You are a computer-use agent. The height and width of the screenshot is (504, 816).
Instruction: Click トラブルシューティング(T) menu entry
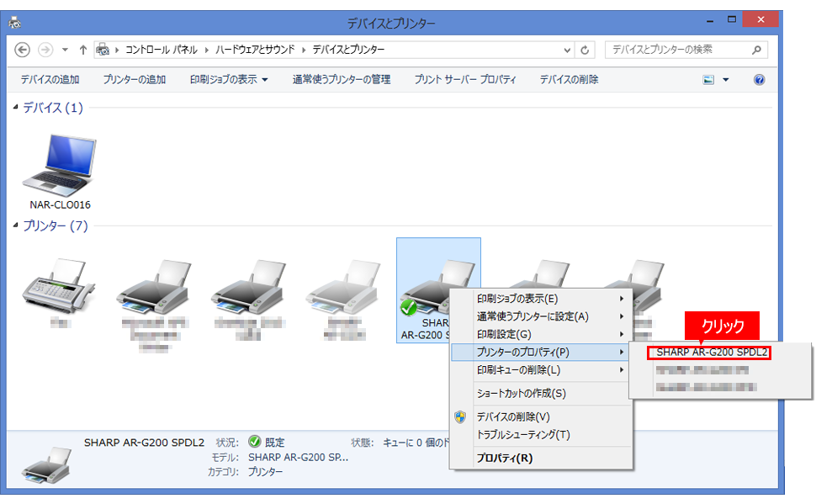pyautogui.click(x=523, y=434)
